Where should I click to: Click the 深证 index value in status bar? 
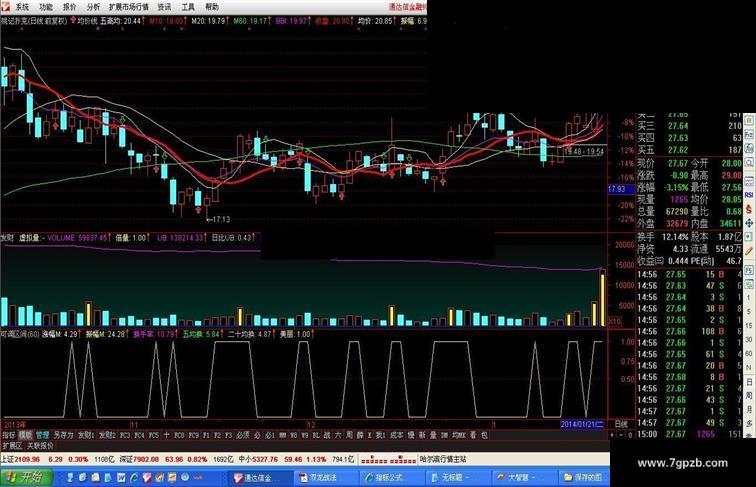(146, 460)
